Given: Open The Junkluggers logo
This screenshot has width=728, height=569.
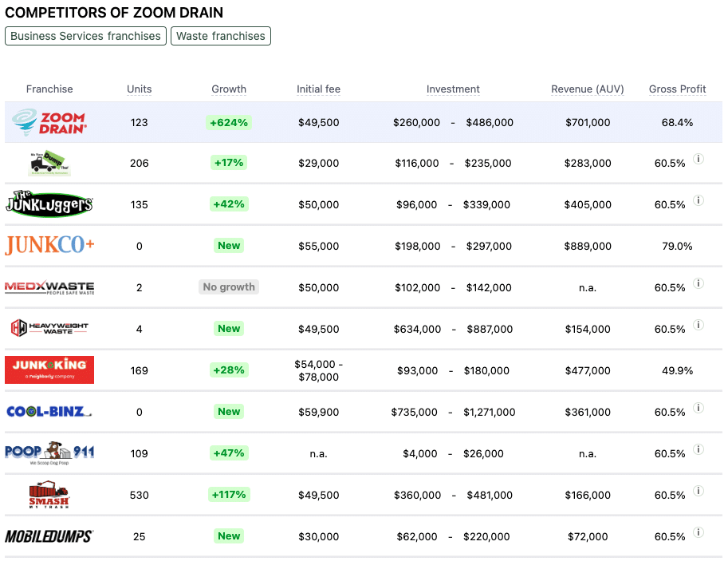Looking at the screenshot, I should click(49, 204).
